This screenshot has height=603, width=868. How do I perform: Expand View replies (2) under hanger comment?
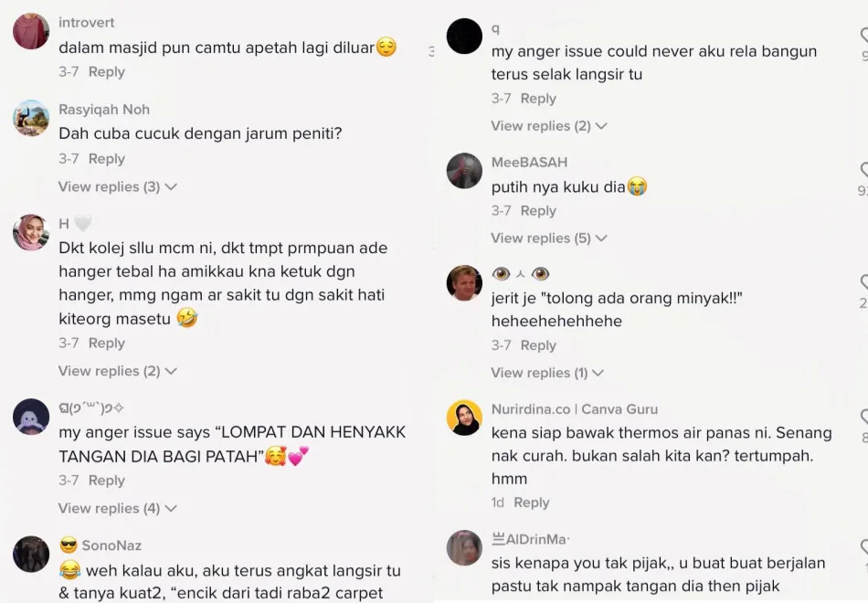(x=117, y=371)
